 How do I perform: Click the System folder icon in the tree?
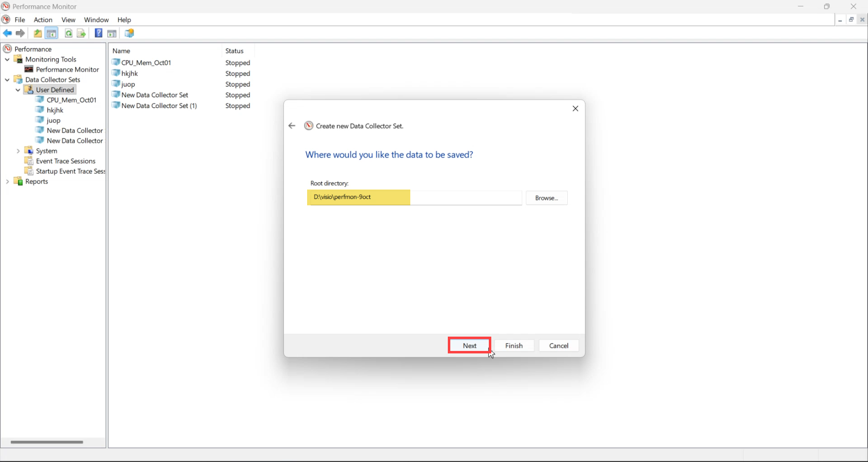pos(29,151)
